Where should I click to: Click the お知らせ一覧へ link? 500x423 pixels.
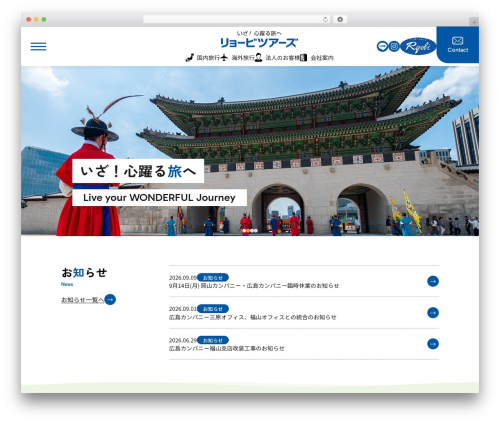coord(82,300)
